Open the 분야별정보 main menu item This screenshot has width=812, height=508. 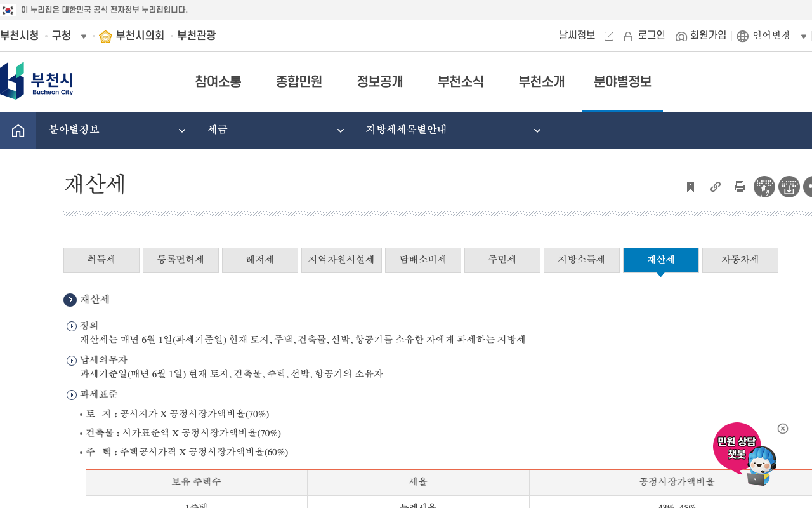pyautogui.click(x=622, y=81)
